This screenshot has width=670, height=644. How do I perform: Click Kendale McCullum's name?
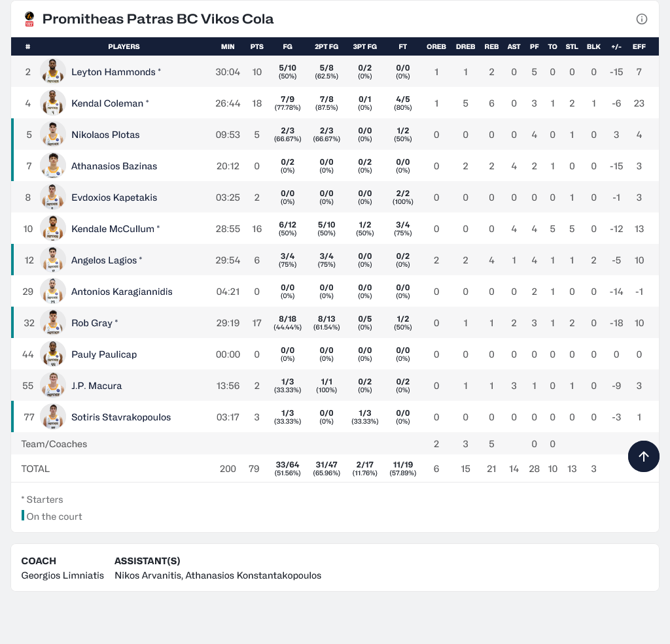coord(113,229)
